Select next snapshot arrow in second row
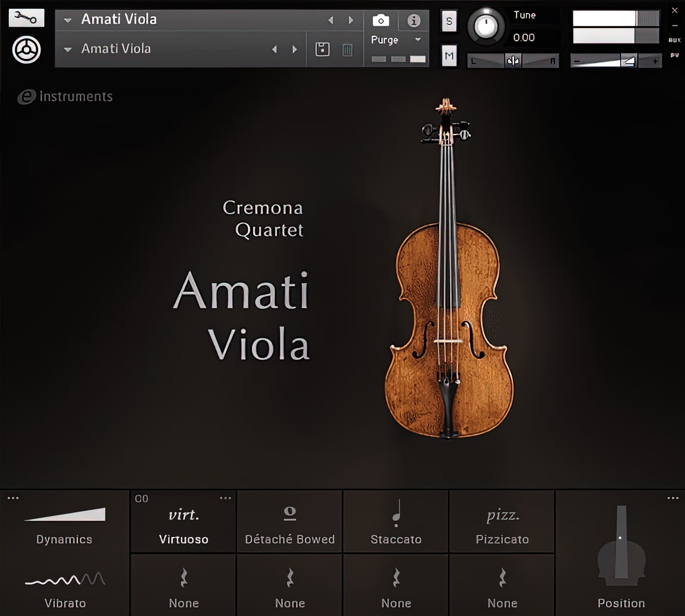This screenshot has width=685, height=616. pyautogui.click(x=294, y=49)
